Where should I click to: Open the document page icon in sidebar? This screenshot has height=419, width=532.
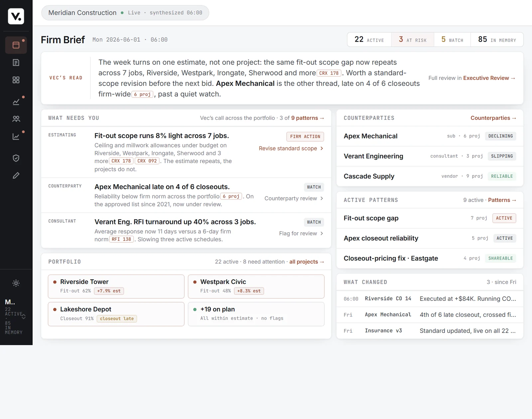click(x=16, y=63)
